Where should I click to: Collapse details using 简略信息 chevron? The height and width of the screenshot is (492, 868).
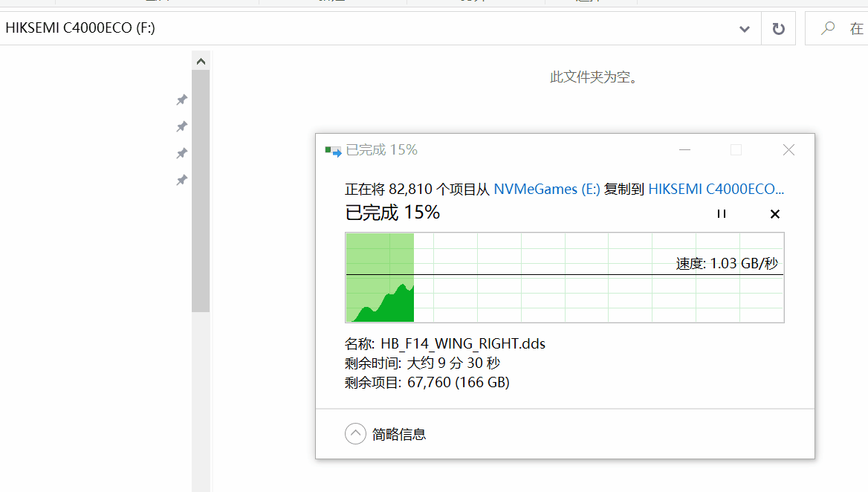point(355,434)
